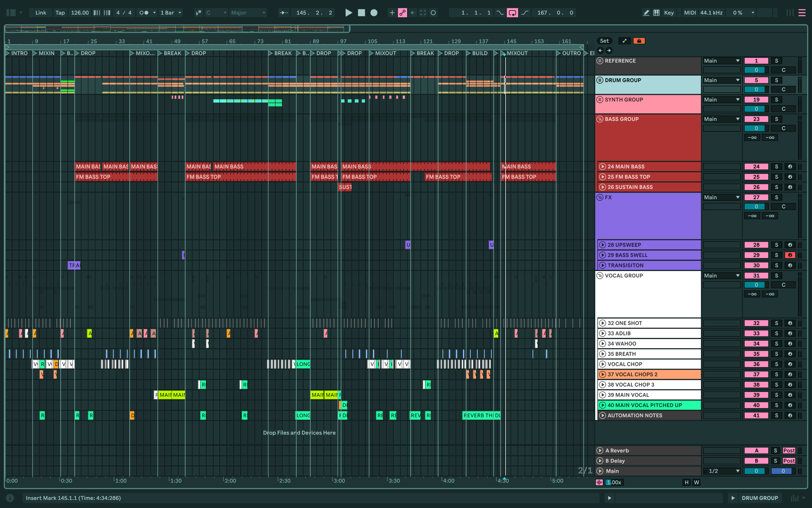Select the AUTOMATION NOTES track
The height and width of the screenshot is (508, 812).
point(649,416)
